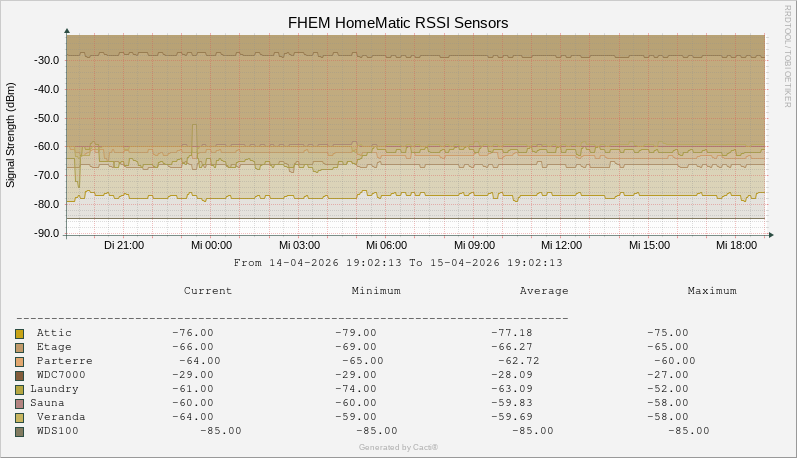The width and height of the screenshot is (797, 458).
Task: Click the Parterre legend color swatch
Action: (19, 361)
